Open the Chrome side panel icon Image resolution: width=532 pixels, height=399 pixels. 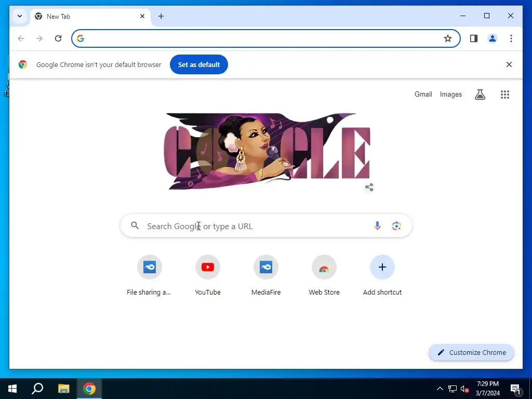point(474,38)
